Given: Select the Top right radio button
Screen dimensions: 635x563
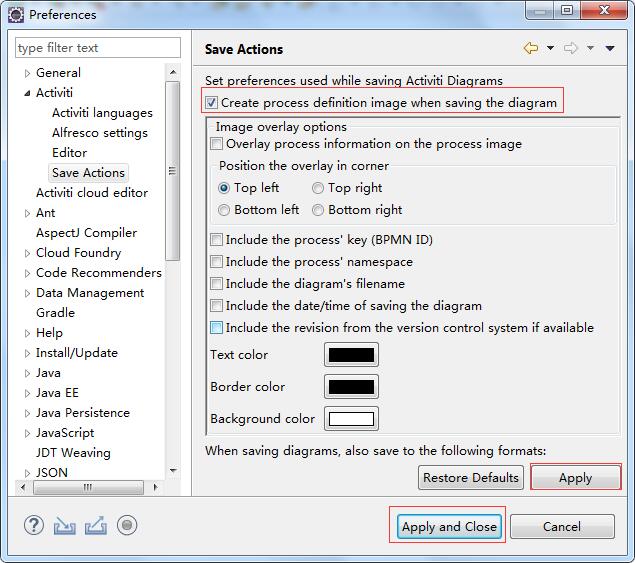Looking at the screenshot, I should pos(318,188).
